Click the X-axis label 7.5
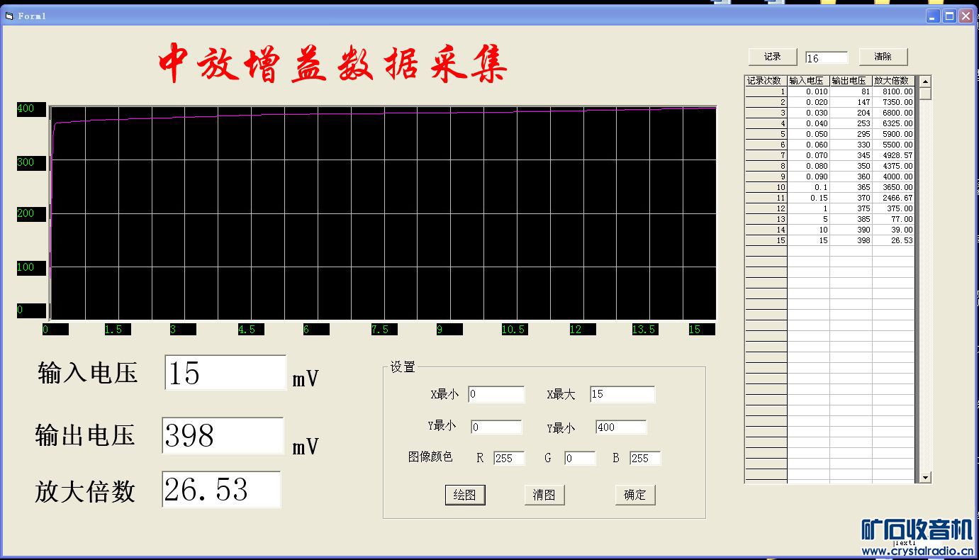Image resolution: width=979 pixels, height=560 pixels. [x=384, y=330]
